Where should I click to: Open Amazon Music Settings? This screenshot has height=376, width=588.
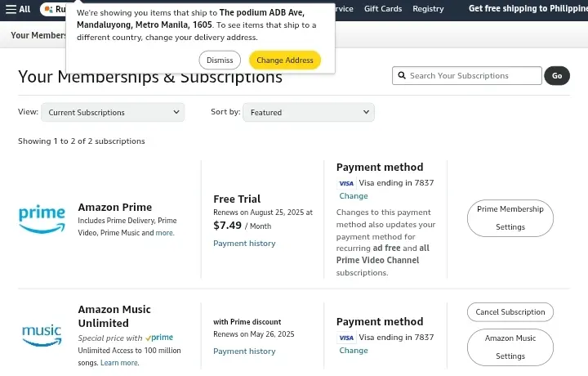[510, 347]
